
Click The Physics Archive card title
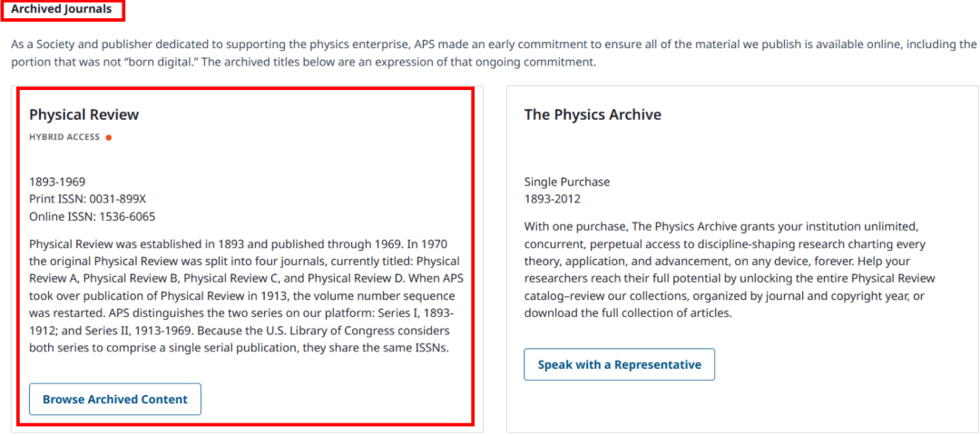593,114
